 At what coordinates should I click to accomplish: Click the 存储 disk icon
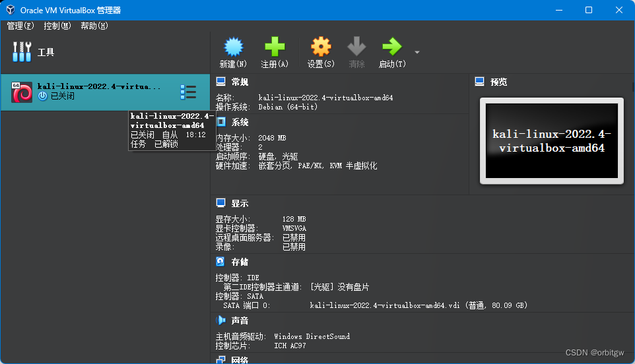pyautogui.click(x=220, y=262)
